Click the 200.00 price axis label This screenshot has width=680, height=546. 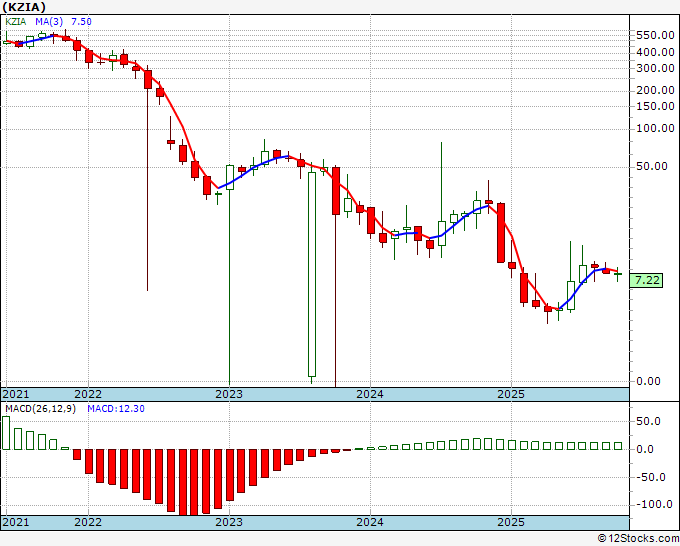(x=655, y=90)
